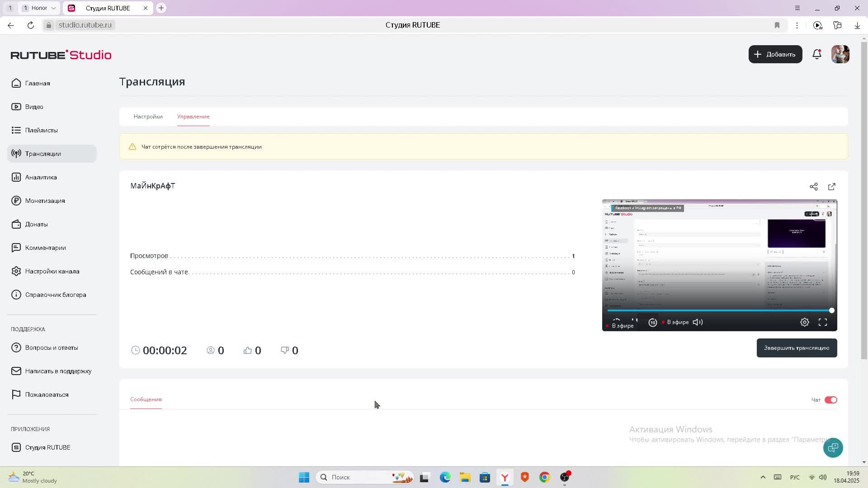
Task: Mute the player volume
Action: tap(698, 322)
